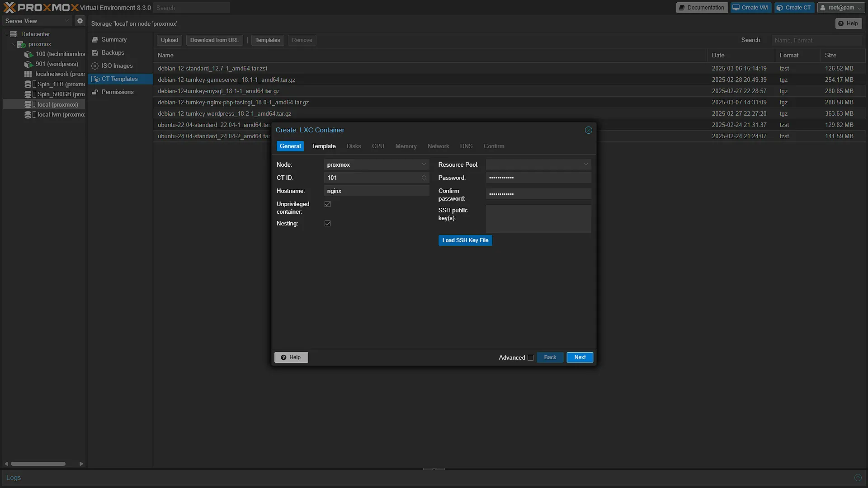This screenshot has width=868, height=488.
Task: Uncheck the Unprivileged container checkbox
Action: [328, 204]
